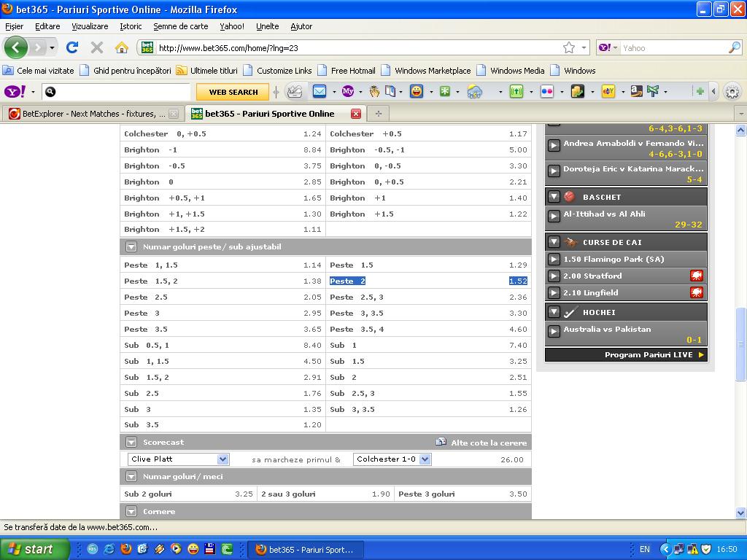Image resolution: width=747 pixels, height=560 pixels.
Task: Click the WEB SEARCH button
Action: point(233,92)
